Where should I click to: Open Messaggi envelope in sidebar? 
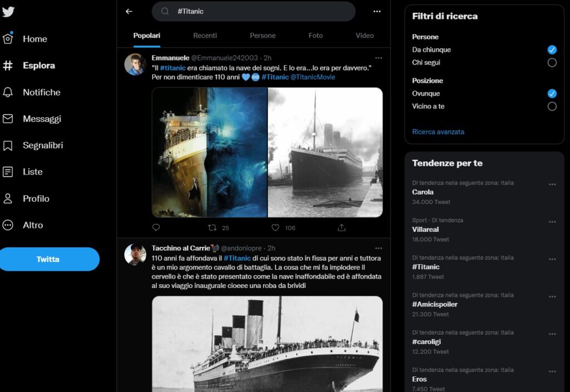(31, 118)
